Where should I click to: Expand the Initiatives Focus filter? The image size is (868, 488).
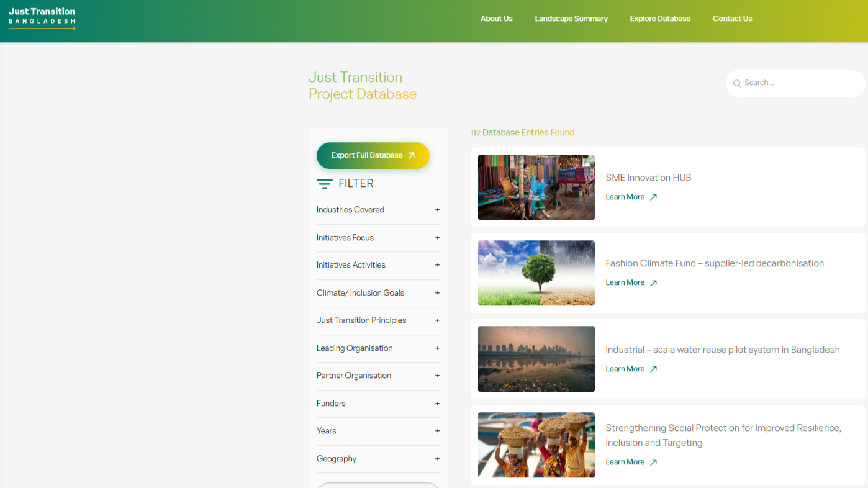coord(437,238)
